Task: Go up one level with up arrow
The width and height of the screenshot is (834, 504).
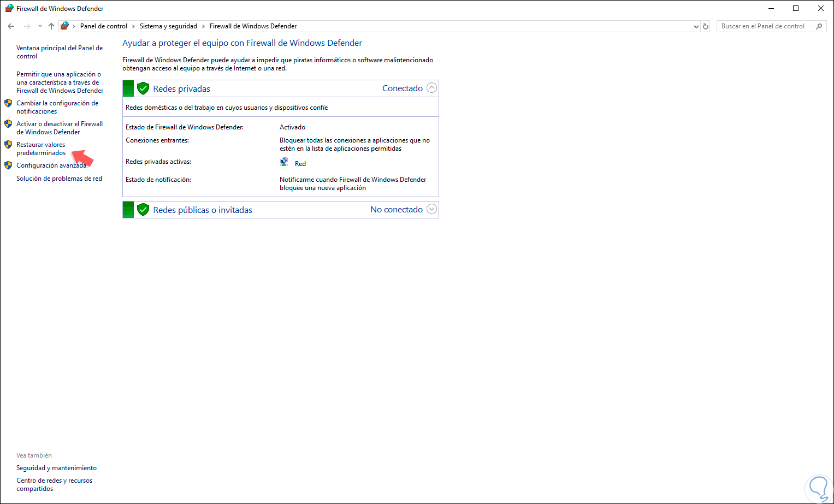Action: tap(51, 26)
